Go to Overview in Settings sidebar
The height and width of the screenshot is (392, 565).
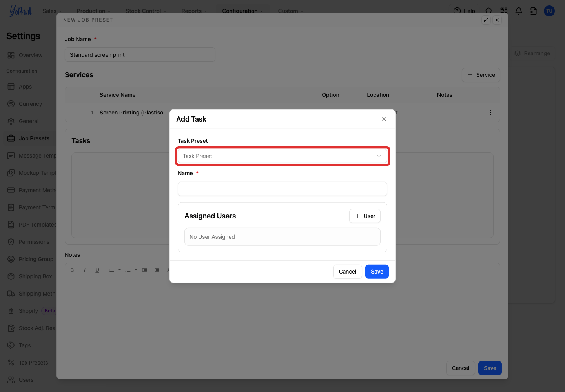(x=31, y=55)
